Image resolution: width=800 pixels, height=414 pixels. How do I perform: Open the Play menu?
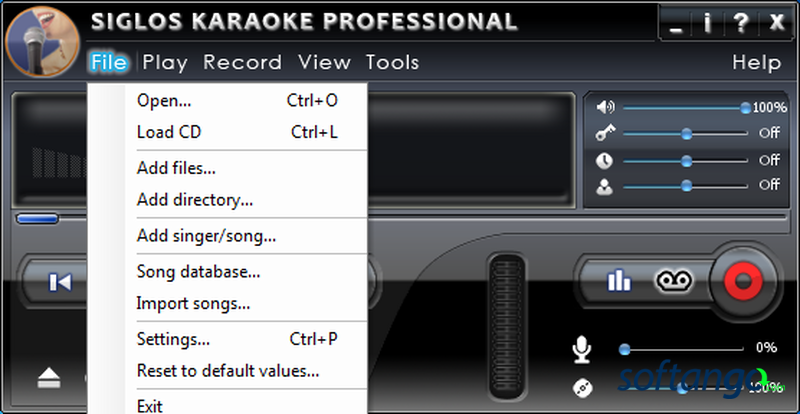165,63
